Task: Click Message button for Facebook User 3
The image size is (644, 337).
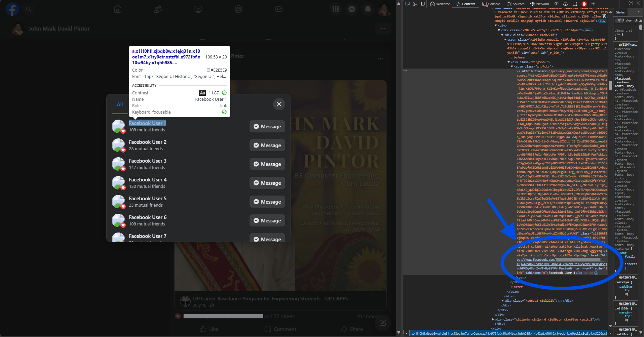Action: (x=267, y=164)
